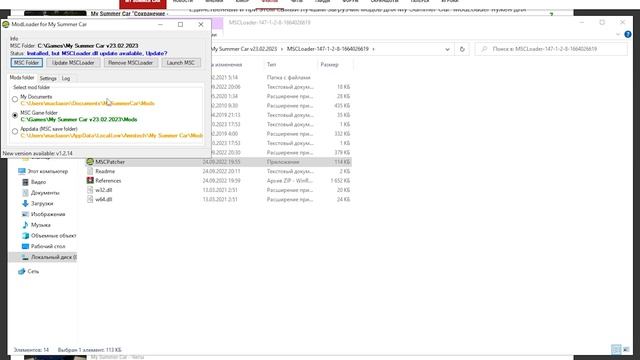Viewport: 640px width, 360px height.
Task: Select the Appdata (MSC save folder) radio
Action: click(x=15, y=131)
